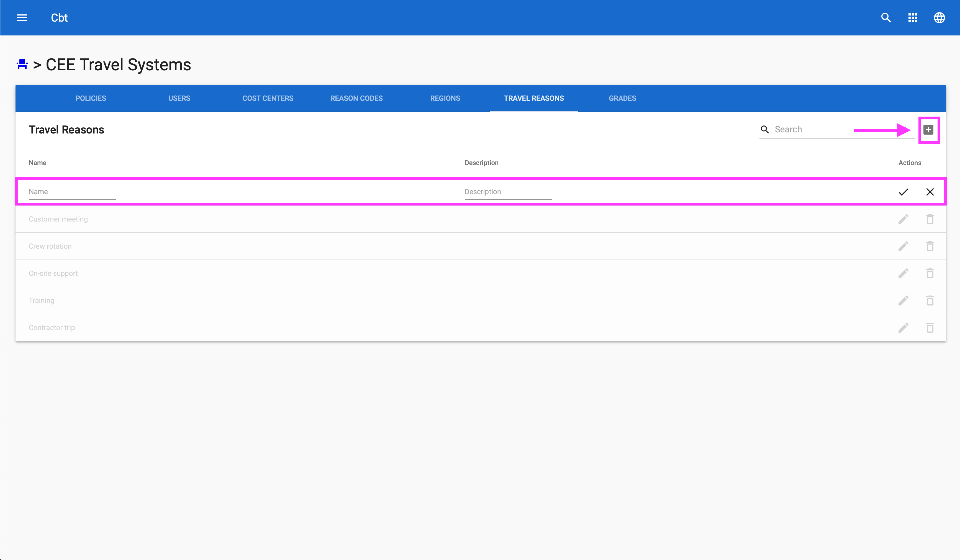
Task: Switch to the Policies tab
Action: pyautogui.click(x=91, y=98)
